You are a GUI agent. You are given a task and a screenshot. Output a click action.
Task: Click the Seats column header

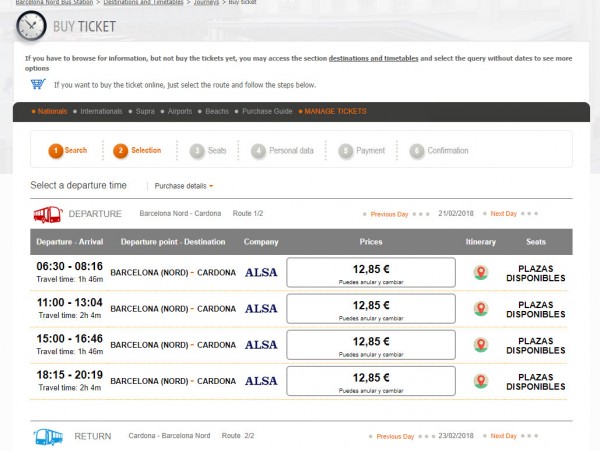pos(536,242)
